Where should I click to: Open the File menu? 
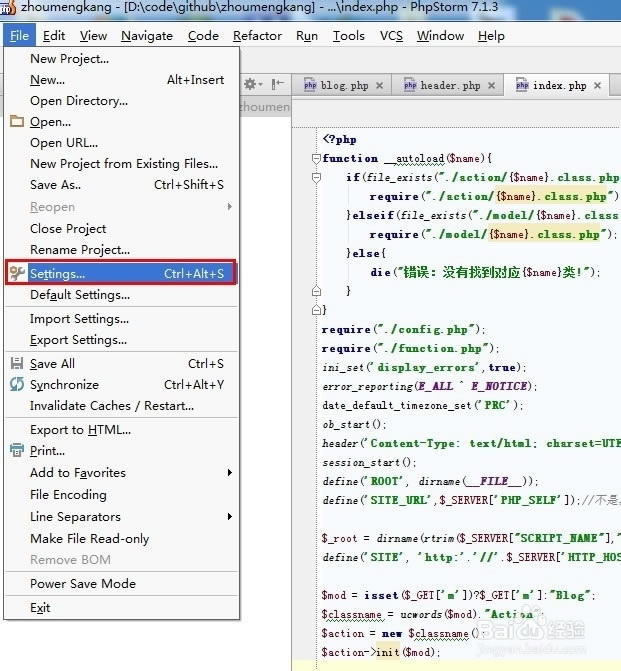pyautogui.click(x=19, y=36)
